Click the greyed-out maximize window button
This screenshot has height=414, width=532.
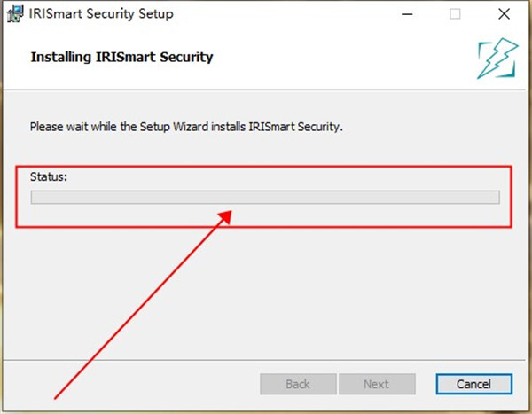[455, 14]
